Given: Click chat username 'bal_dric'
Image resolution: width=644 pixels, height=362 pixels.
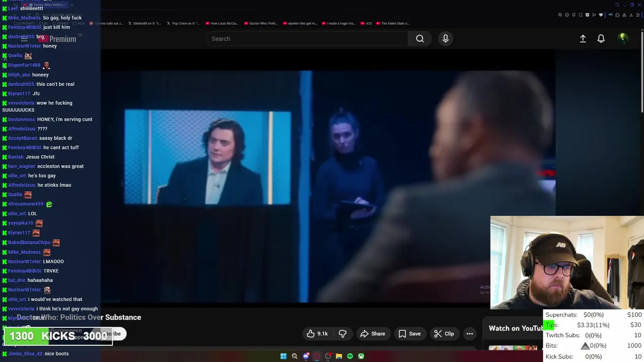Looking at the screenshot, I should click(x=17, y=280).
